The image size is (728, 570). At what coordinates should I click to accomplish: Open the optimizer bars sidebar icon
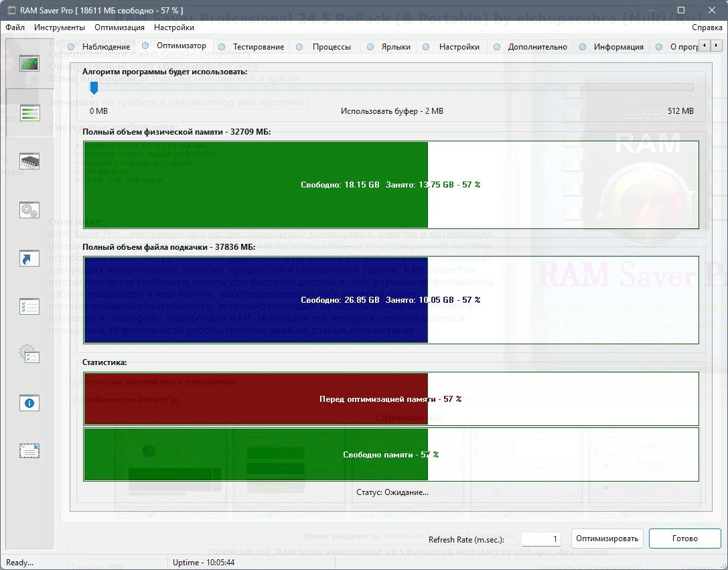(x=29, y=113)
